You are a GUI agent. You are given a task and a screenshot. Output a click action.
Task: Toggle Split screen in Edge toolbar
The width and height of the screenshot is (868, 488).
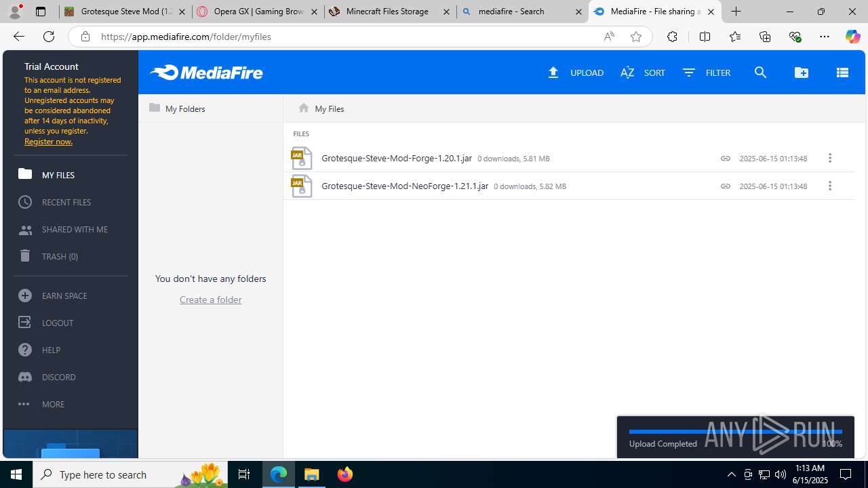pos(705,37)
